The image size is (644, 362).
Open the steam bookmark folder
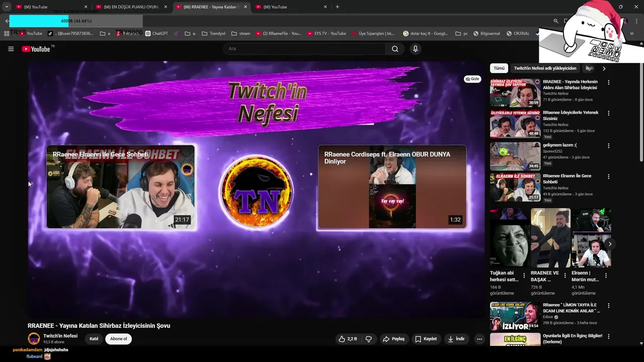coord(241,34)
